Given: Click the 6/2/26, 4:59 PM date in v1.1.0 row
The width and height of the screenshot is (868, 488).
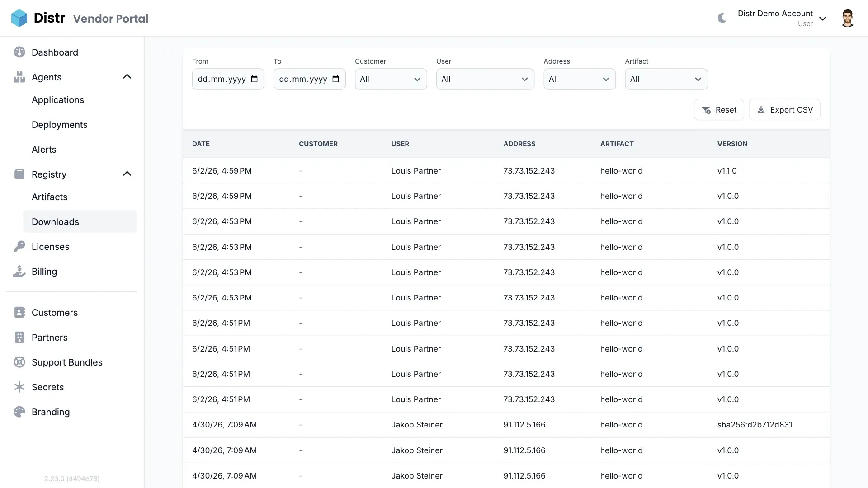Looking at the screenshot, I should [222, 171].
